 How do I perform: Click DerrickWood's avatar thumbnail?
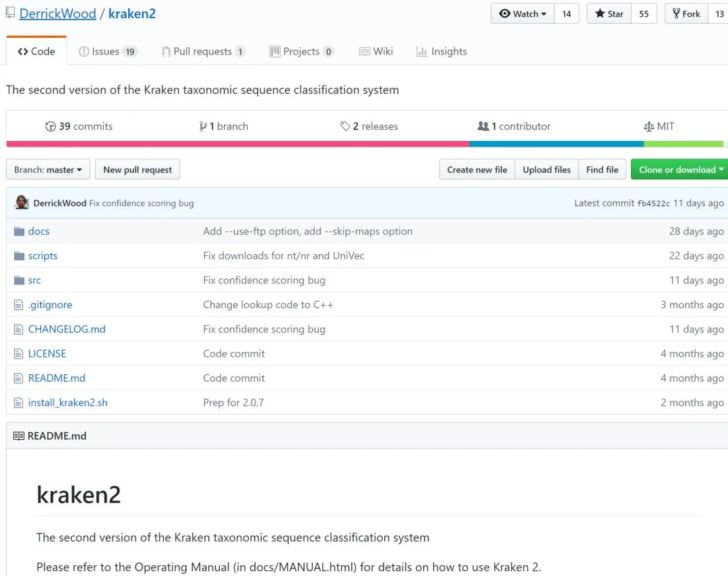pos(22,202)
